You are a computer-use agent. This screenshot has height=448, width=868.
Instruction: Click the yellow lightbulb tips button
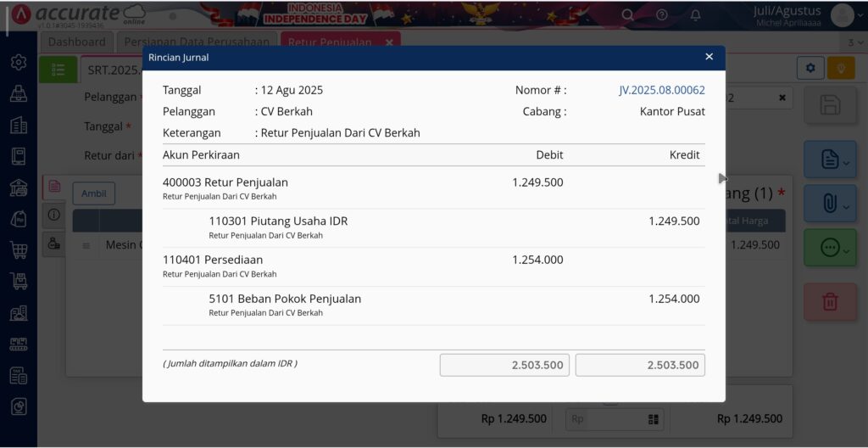841,68
